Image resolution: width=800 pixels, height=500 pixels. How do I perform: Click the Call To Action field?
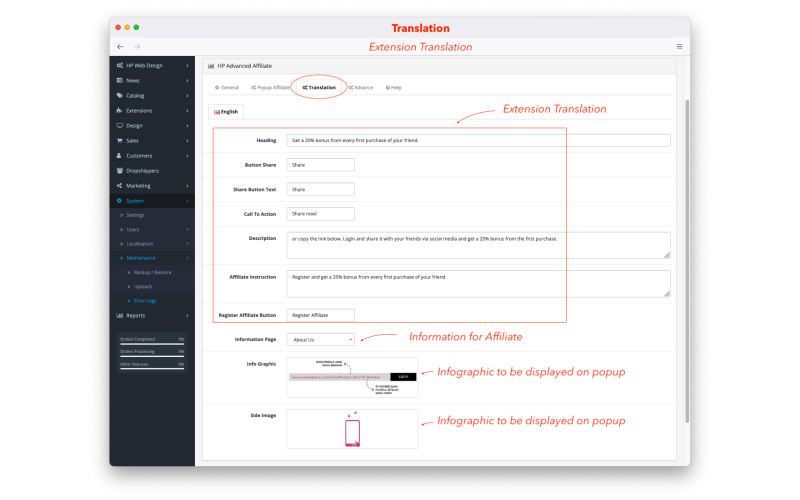(320, 214)
